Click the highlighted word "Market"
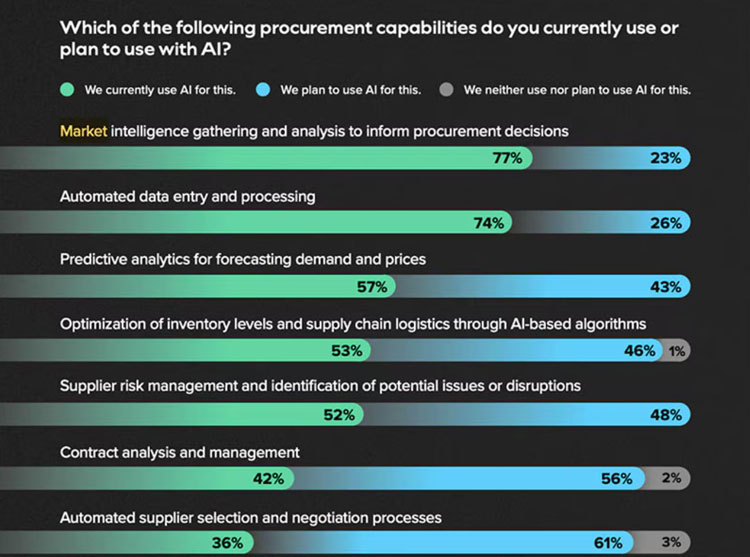Screen dimensions: 750x557 tap(83, 131)
